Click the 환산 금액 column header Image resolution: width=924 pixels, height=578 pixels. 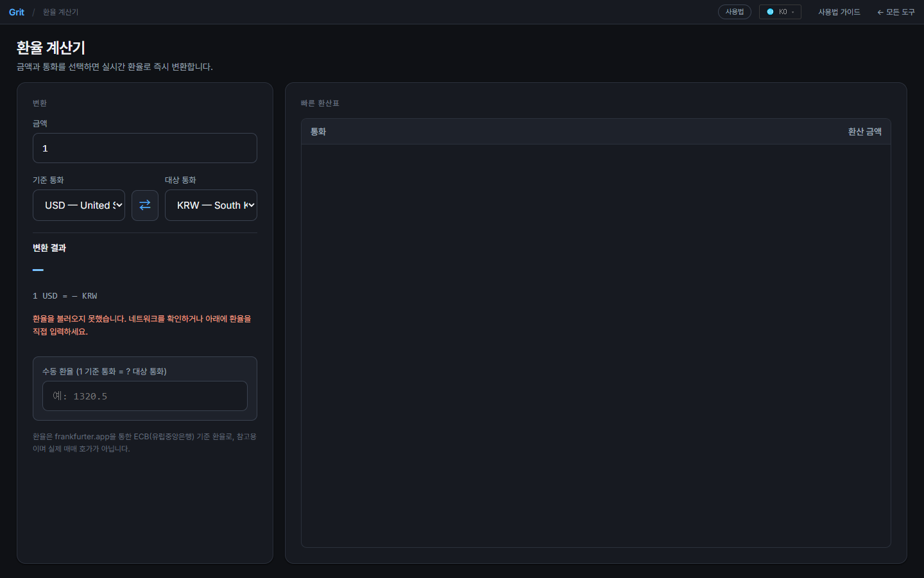coord(865,132)
